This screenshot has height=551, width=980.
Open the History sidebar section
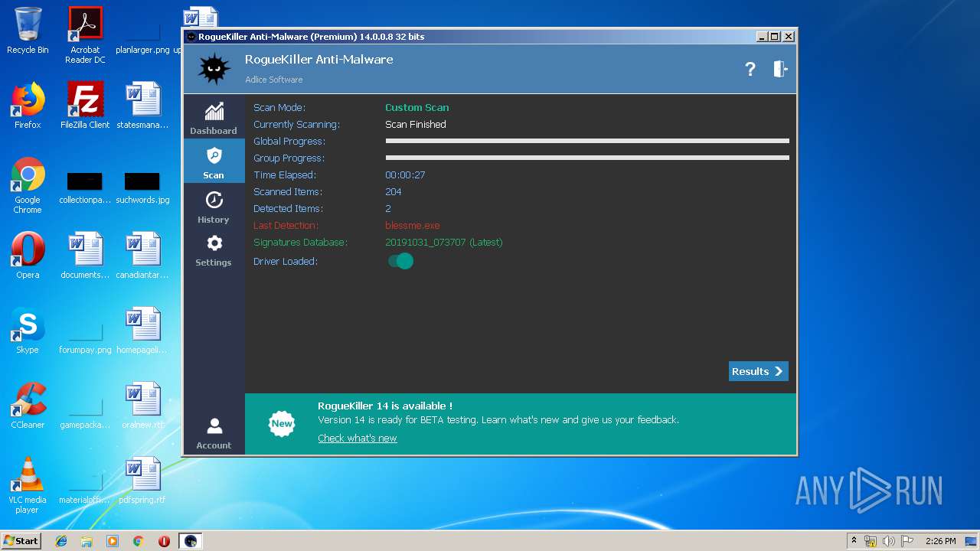click(214, 206)
